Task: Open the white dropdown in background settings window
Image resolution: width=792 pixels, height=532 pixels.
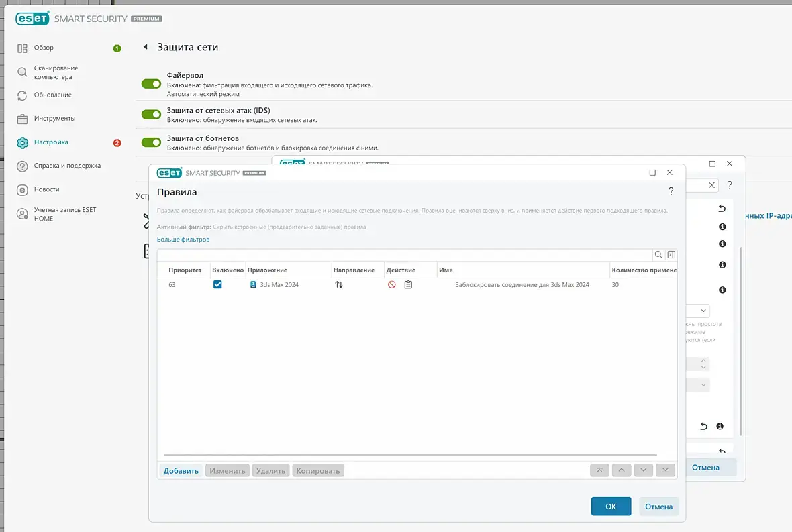Action: coord(697,311)
